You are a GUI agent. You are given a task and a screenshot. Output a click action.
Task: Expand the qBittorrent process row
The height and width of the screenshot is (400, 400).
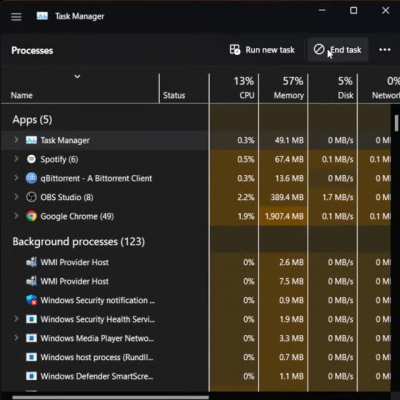(x=16, y=178)
